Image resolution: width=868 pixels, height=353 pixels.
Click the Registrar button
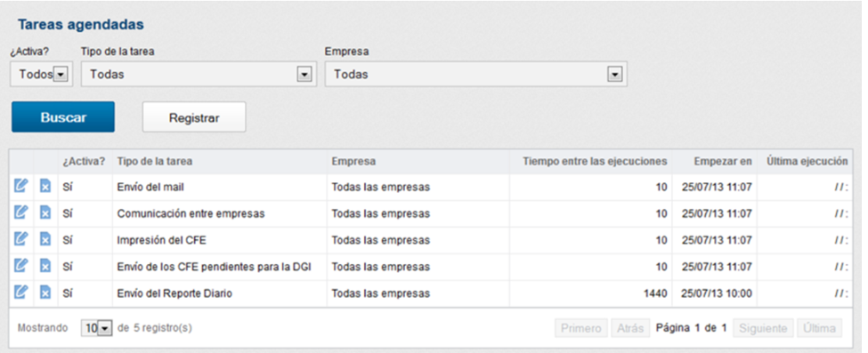pos(194,117)
